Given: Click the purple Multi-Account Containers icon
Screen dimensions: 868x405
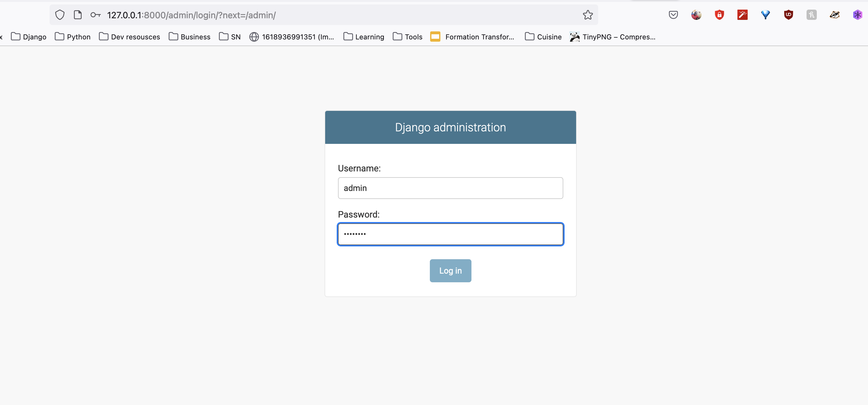Looking at the screenshot, I should coord(857,15).
